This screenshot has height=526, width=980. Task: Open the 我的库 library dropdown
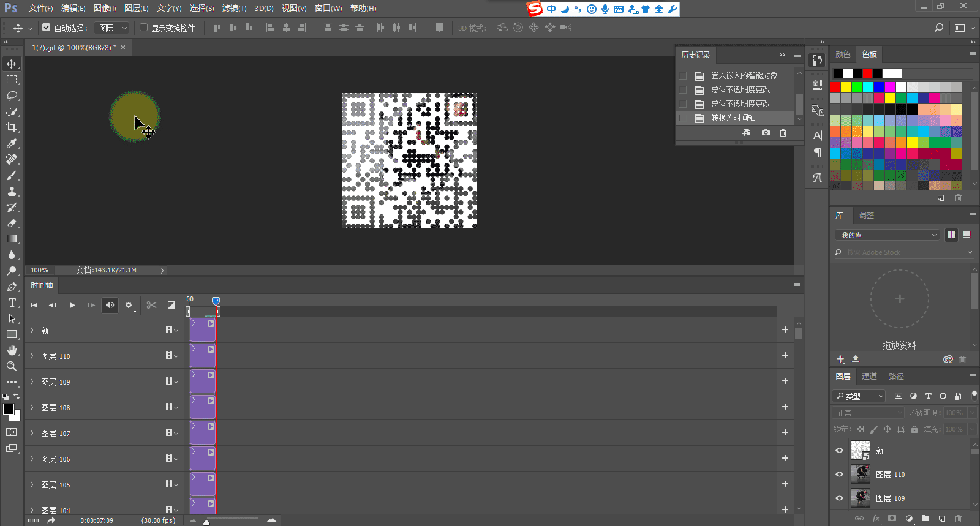click(x=887, y=235)
